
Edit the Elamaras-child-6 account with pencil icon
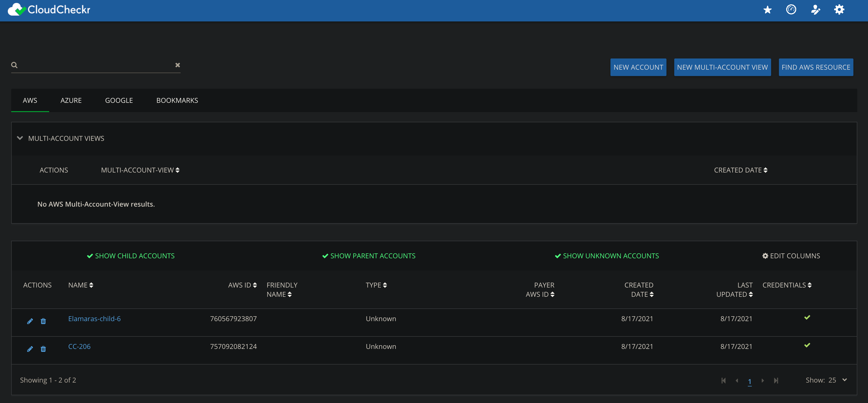30,321
